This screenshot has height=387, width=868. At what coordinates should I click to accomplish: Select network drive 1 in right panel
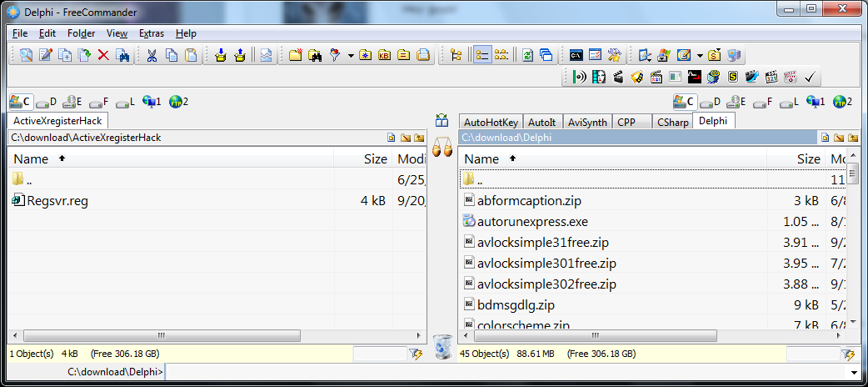pos(816,102)
